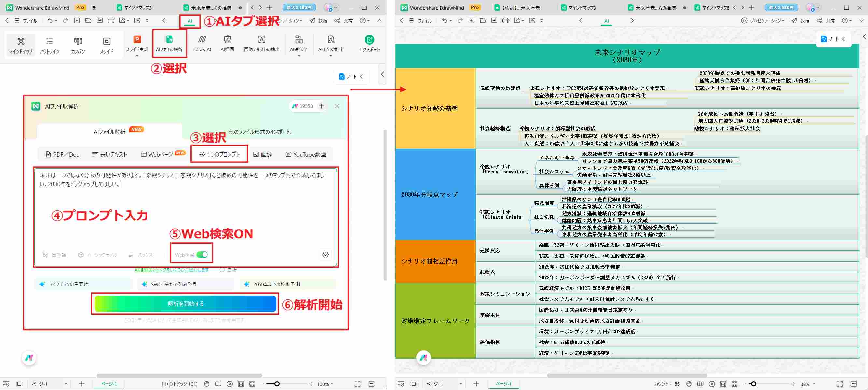The width and height of the screenshot is (868, 390).
Task: Expand the ページ-1 page selector dropdown
Action: [66, 383]
